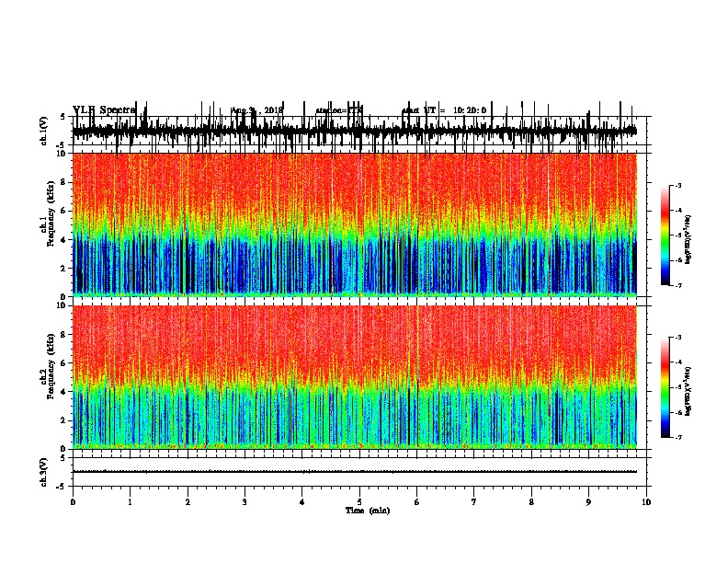Click time axis tick label 8

[531, 502]
